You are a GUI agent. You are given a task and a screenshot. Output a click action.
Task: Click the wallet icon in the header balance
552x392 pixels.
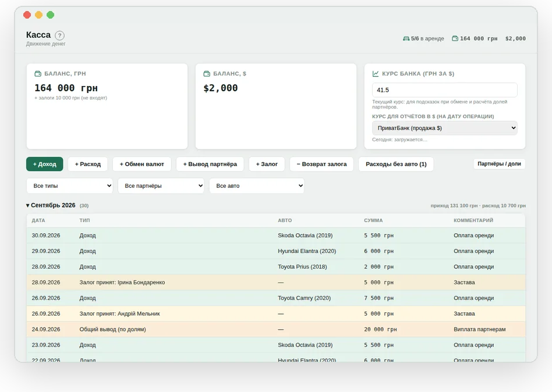coord(455,38)
